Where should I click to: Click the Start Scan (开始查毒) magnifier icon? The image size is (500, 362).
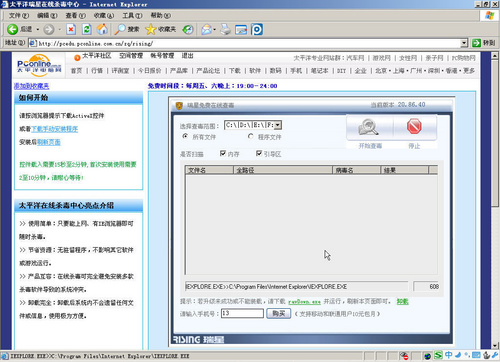pos(368,127)
